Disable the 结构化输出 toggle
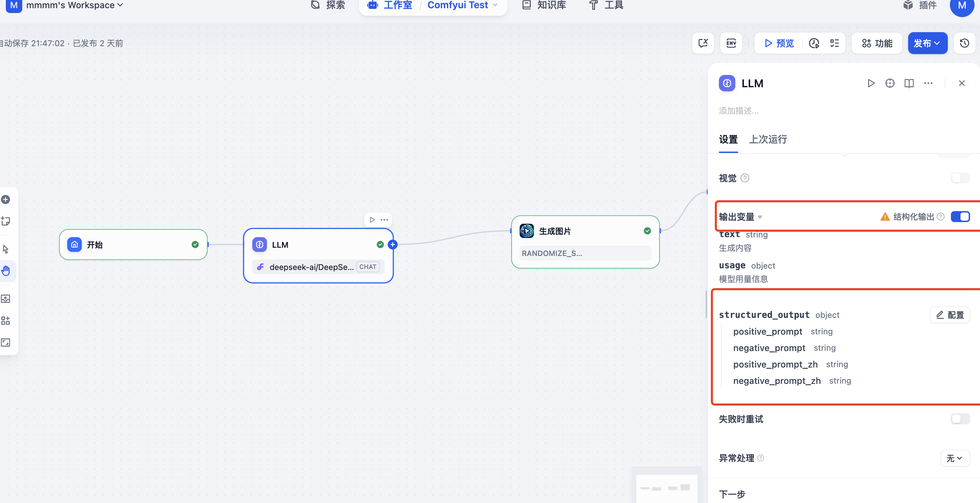Viewport: 980px width, 503px height. tap(960, 217)
